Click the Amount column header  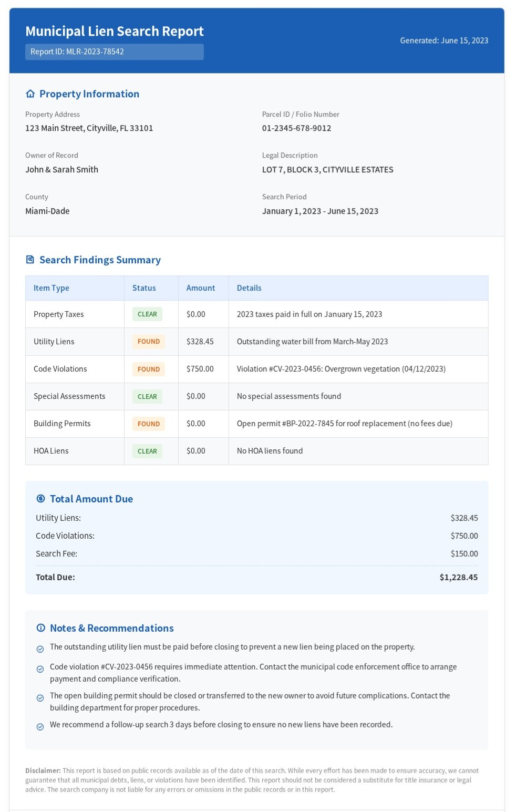(x=201, y=288)
